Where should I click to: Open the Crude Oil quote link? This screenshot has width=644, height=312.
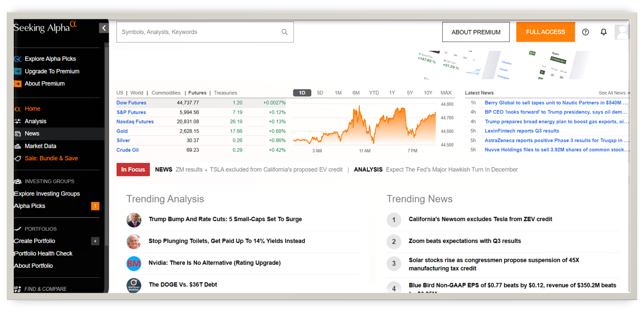coord(127,150)
